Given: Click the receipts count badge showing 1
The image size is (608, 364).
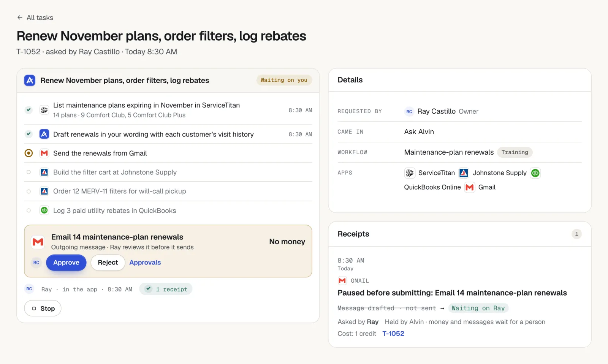Looking at the screenshot, I should click(x=576, y=234).
